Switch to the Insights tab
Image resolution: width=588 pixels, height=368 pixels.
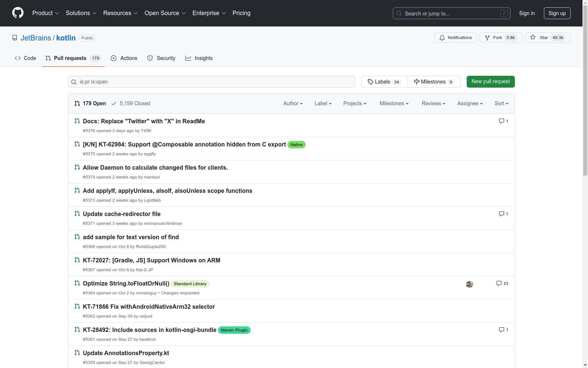click(199, 58)
